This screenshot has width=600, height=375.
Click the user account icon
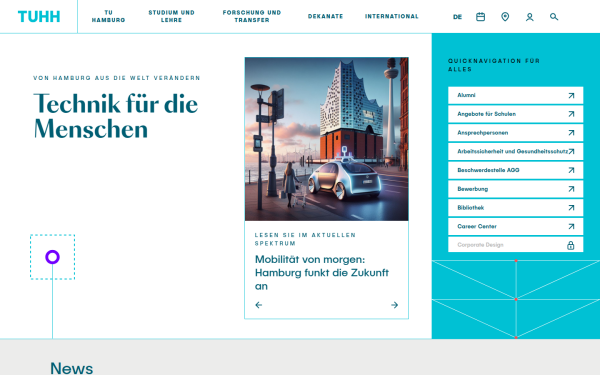coord(530,17)
